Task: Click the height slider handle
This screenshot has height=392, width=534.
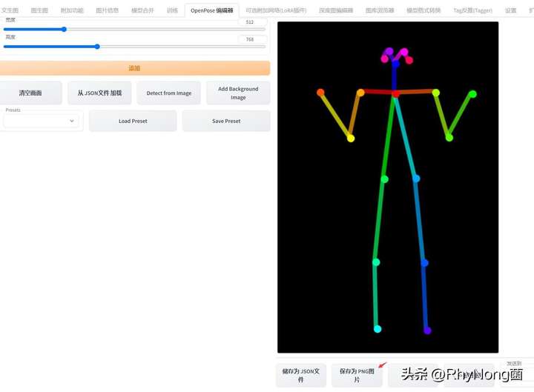Action: click(x=97, y=47)
